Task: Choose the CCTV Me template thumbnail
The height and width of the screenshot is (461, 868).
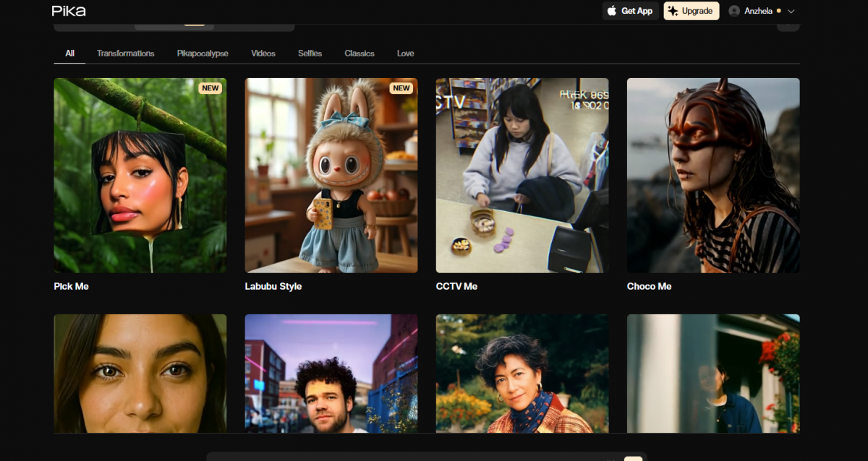Action: [522, 175]
